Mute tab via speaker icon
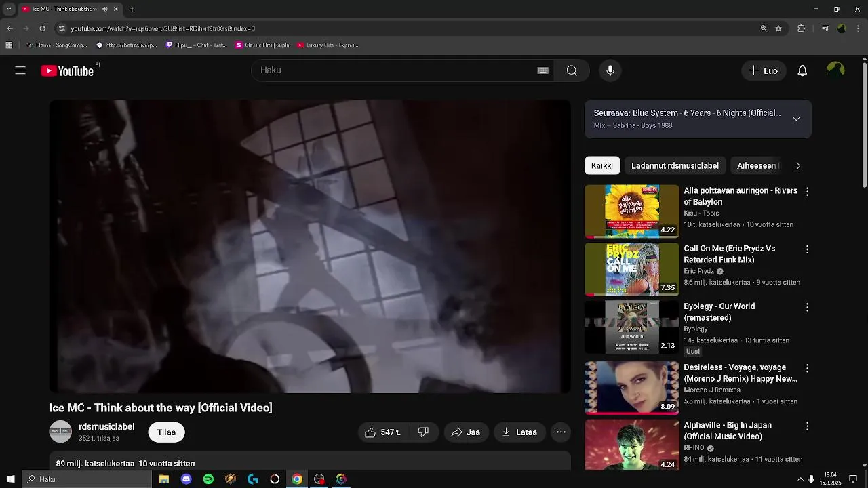868x488 pixels. click(104, 9)
